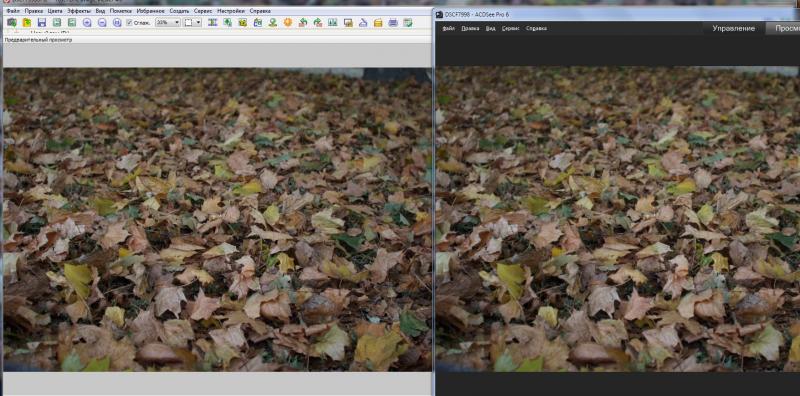Screen dimensions: 800x396
Task: Click the rotate left arrow icon
Action: pos(303,22)
